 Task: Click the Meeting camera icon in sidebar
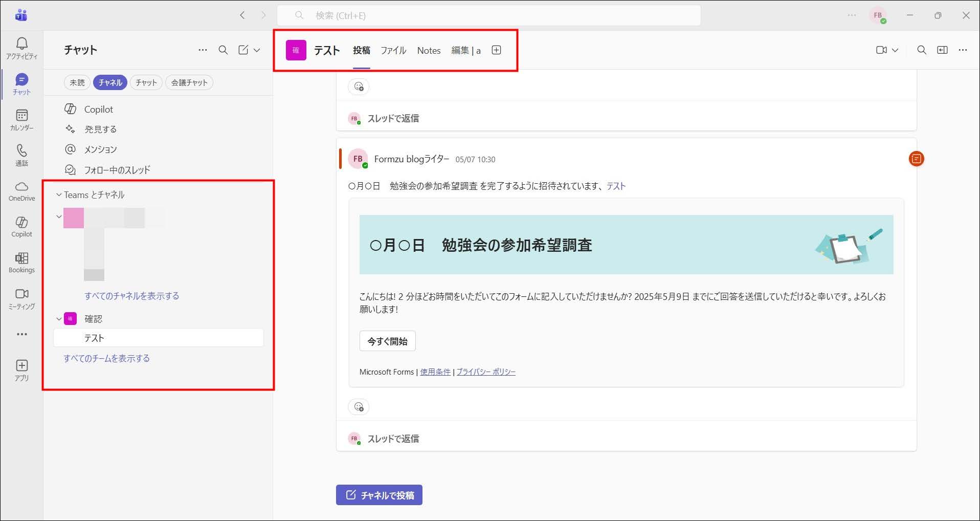pos(21,294)
